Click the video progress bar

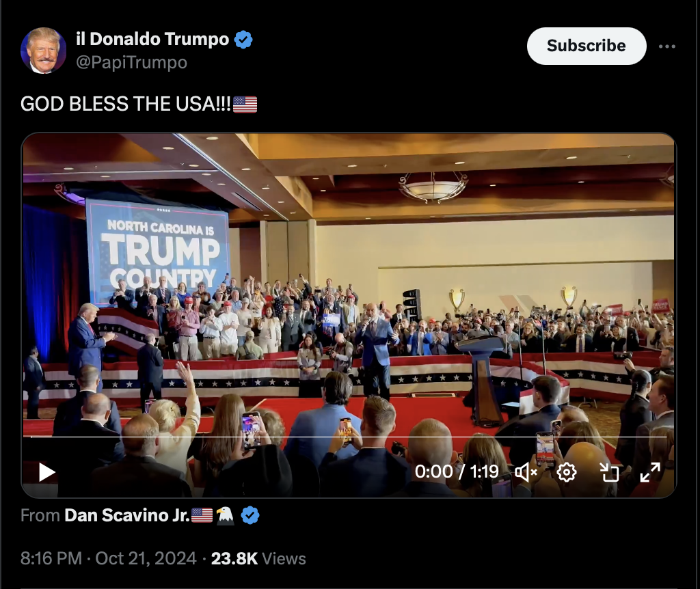[349, 437]
